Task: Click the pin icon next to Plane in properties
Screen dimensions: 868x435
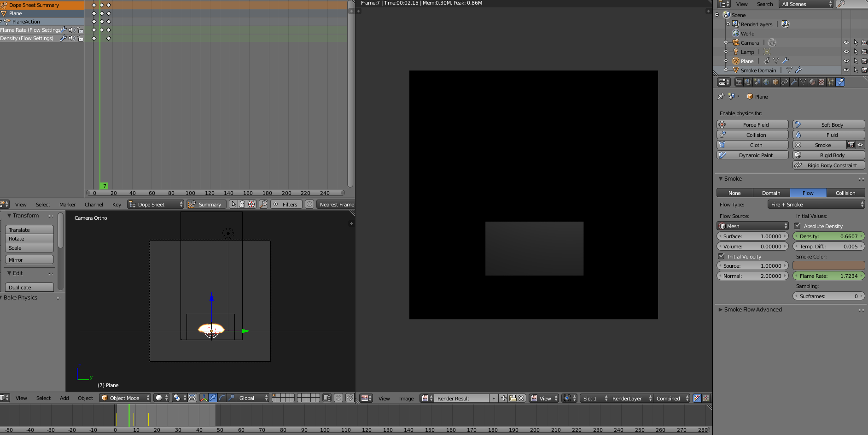Action: 721,96
